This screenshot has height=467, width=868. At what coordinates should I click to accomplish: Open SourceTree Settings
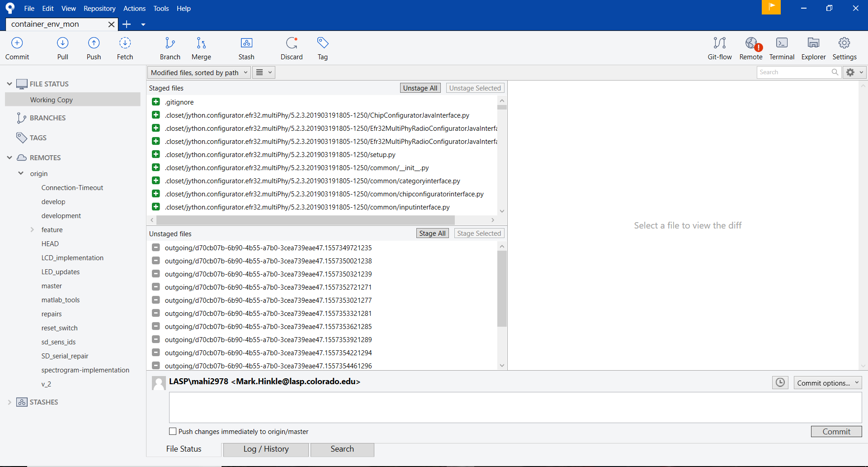click(x=844, y=48)
